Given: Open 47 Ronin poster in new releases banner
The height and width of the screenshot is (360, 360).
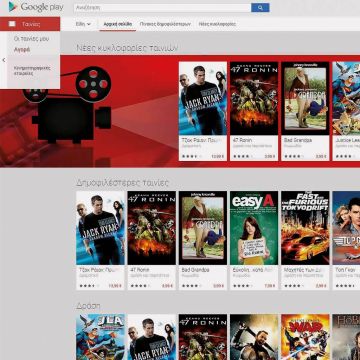Looking at the screenshot, I should [254, 98].
